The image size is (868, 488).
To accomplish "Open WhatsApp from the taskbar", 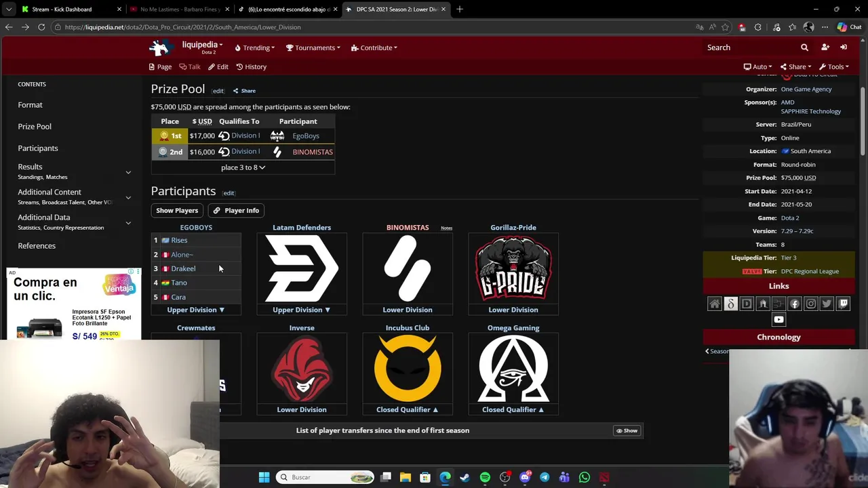I will click(585, 477).
